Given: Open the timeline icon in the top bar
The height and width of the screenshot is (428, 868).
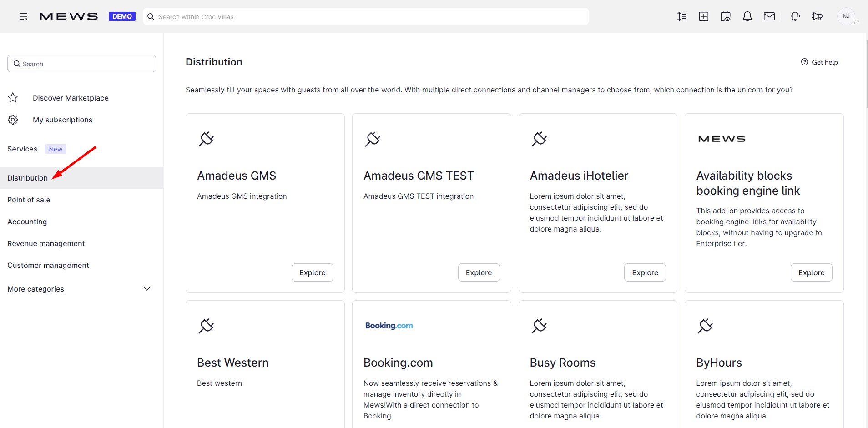Looking at the screenshot, I should (681, 16).
